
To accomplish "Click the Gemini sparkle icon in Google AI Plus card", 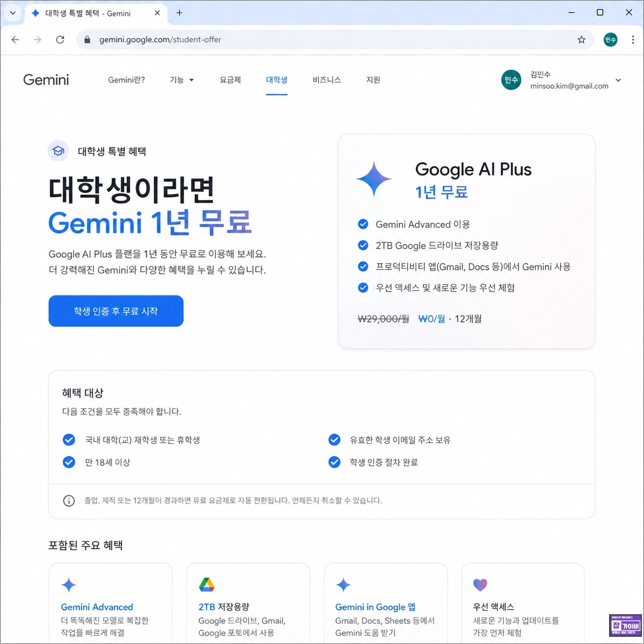I will [x=374, y=179].
